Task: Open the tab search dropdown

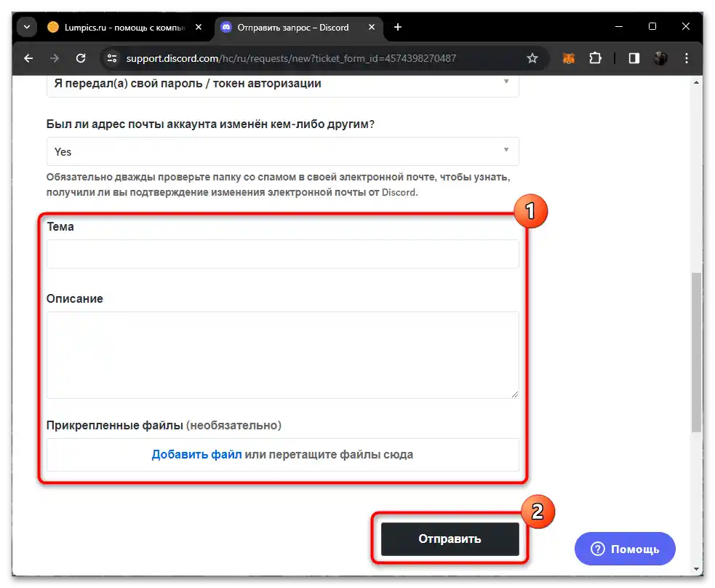Action: [27, 28]
